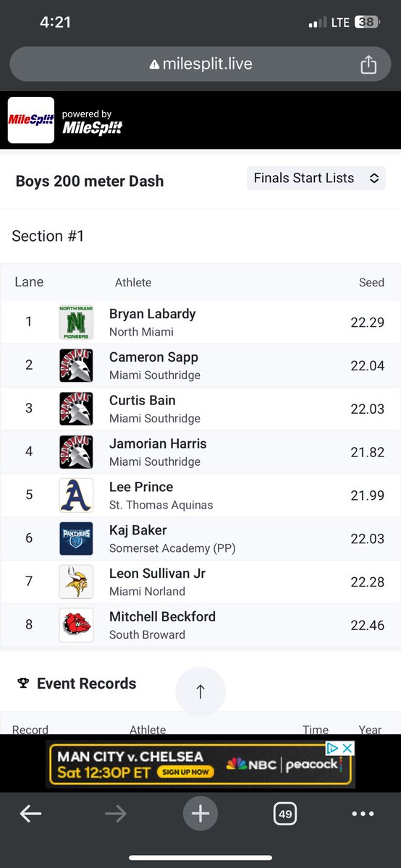401x868 pixels.
Task: Close the ad with the X icon
Action: pyautogui.click(x=347, y=749)
